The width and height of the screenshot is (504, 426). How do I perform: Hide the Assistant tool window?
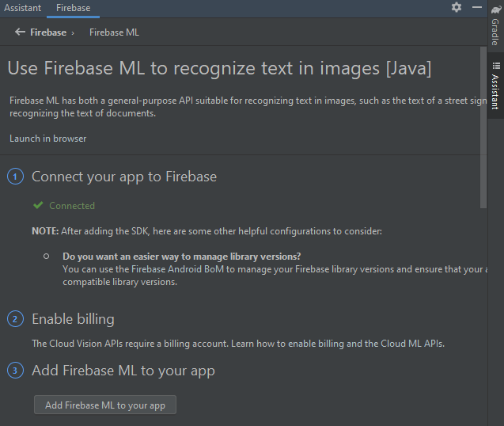477,7
